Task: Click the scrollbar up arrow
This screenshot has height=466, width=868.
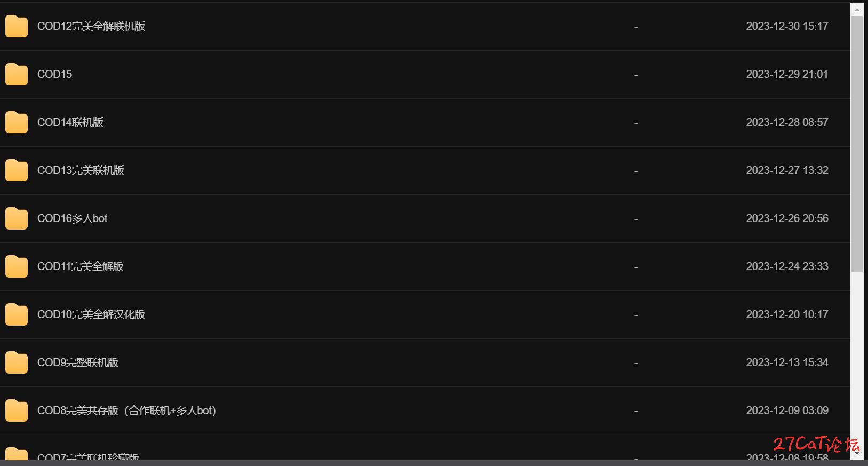Action: [857, 9]
